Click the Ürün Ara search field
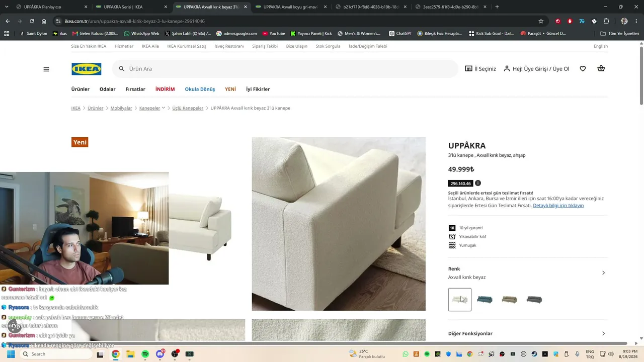This screenshot has width=644, height=362. [x=285, y=69]
